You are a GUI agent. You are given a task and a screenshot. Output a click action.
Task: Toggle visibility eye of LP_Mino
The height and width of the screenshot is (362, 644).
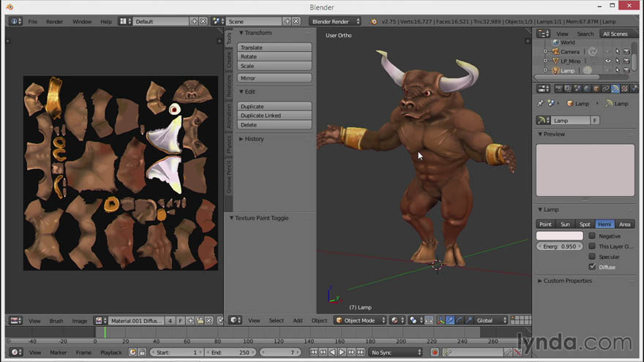[608, 61]
